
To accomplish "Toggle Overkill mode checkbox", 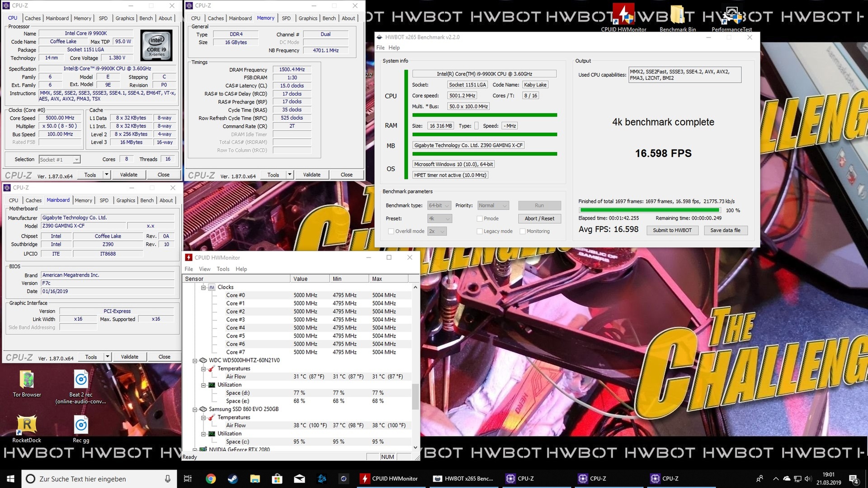I will [x=391, y=231].
